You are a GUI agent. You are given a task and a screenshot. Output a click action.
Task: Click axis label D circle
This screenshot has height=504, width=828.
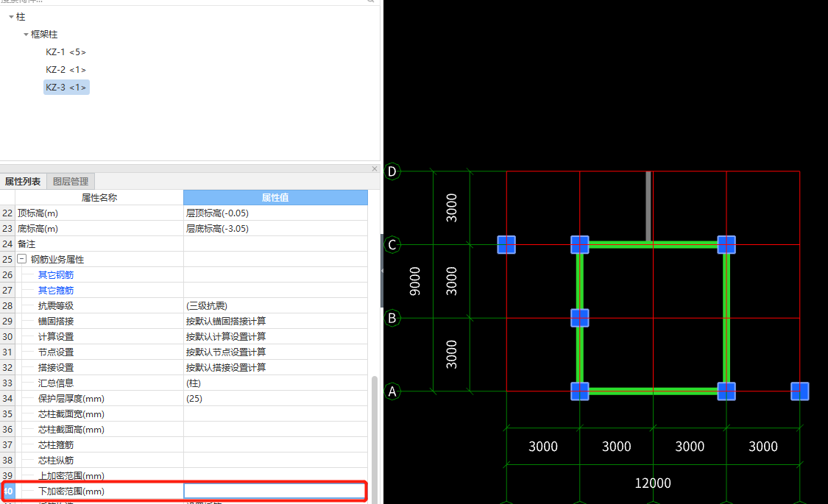(x=392, y=171)
